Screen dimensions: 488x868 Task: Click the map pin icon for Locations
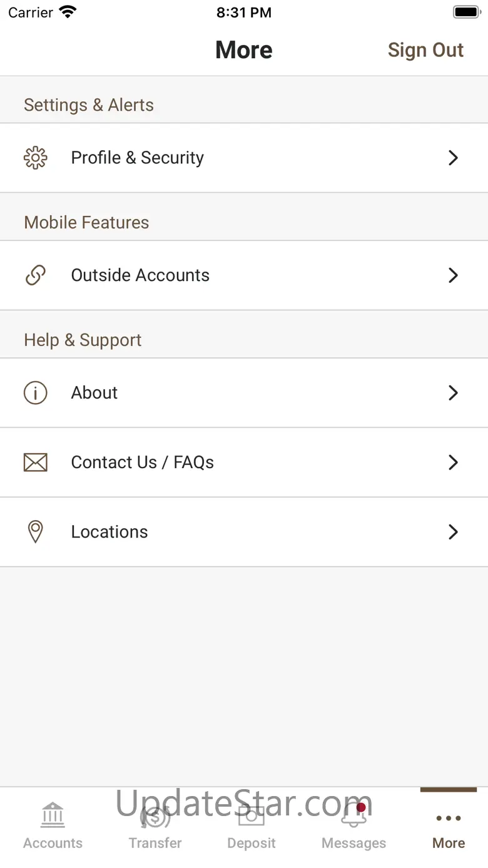coord(36,532)
